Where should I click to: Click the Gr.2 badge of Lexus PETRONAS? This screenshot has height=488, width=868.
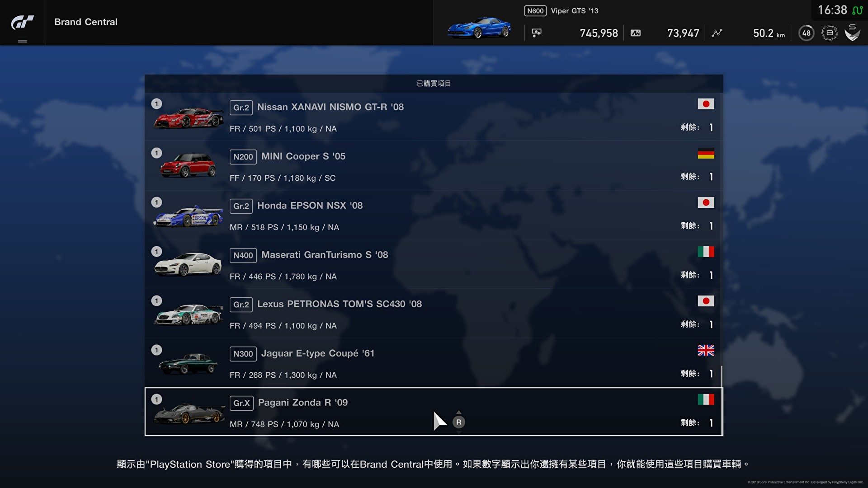241,305
